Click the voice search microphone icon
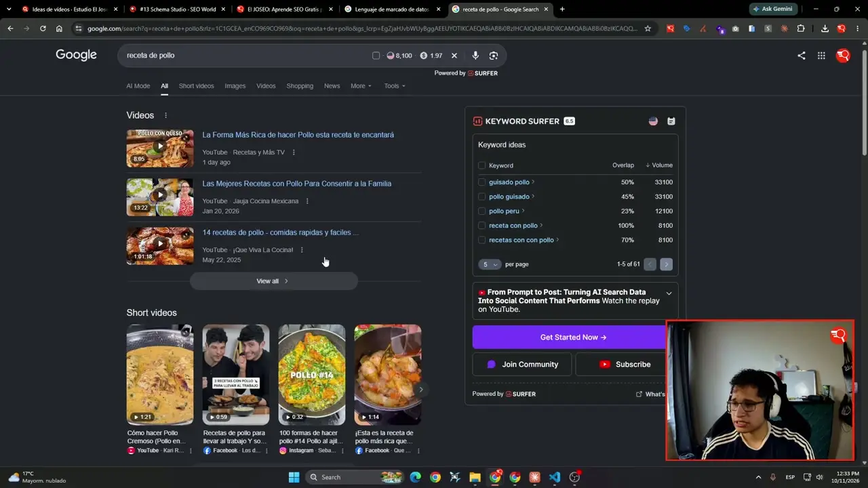 click(475, 56)
